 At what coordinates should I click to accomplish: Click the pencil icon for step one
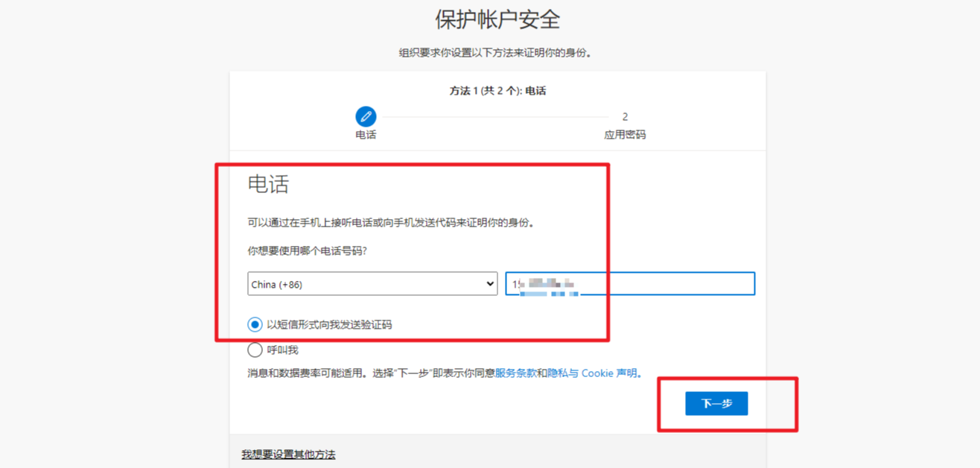point(366,116)
